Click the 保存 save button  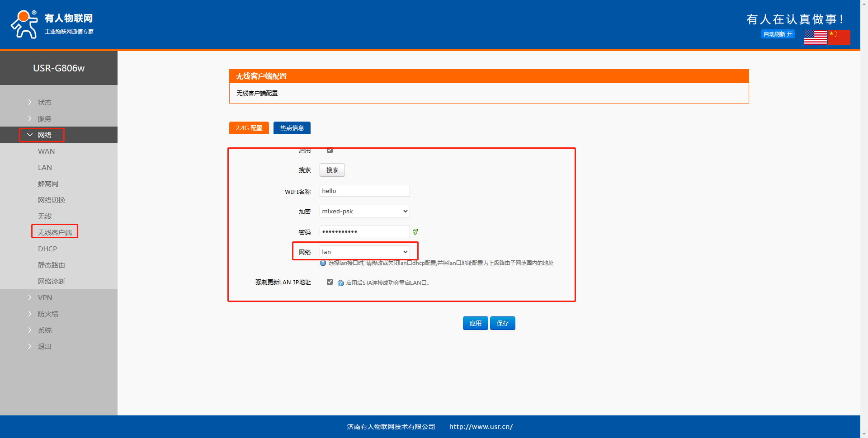(503, 323)
